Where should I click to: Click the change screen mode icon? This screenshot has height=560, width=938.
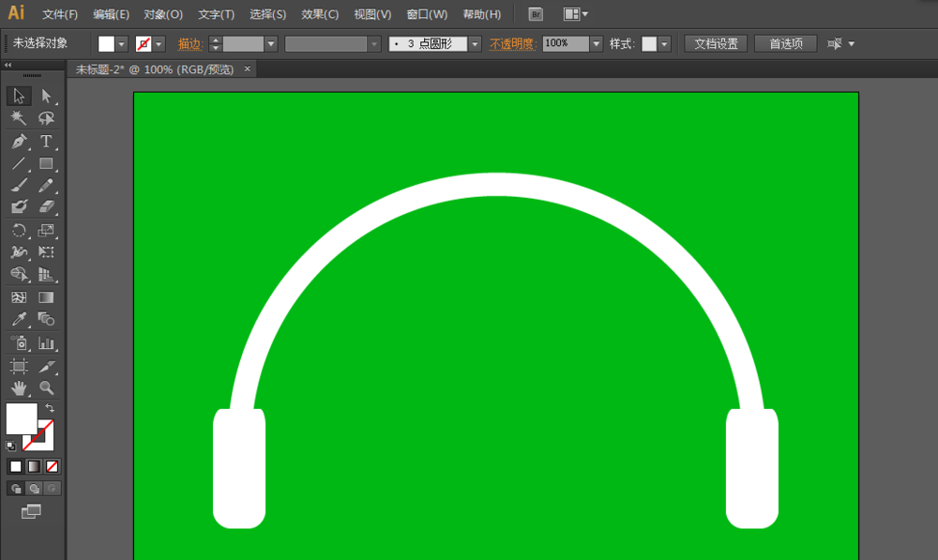31,511
